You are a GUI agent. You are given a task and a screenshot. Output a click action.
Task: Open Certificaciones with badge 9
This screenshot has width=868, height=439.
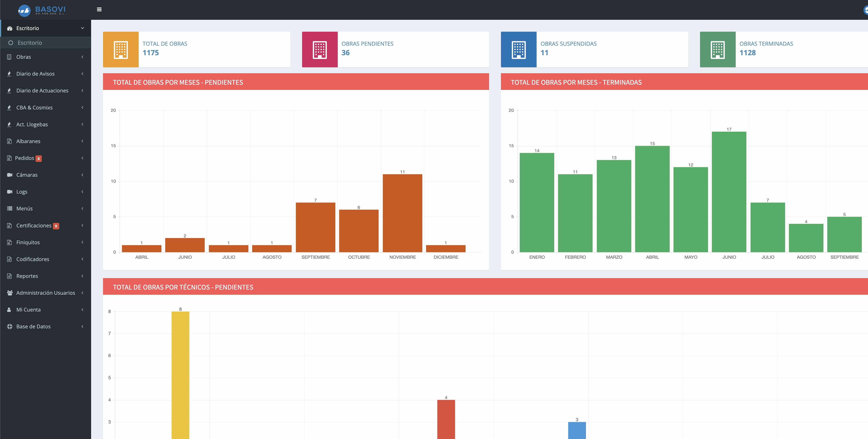pos(34,226)
